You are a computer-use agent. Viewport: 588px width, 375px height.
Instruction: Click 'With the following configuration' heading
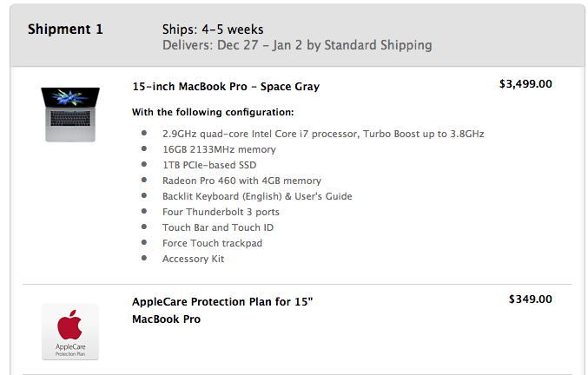tap(213, 112)
